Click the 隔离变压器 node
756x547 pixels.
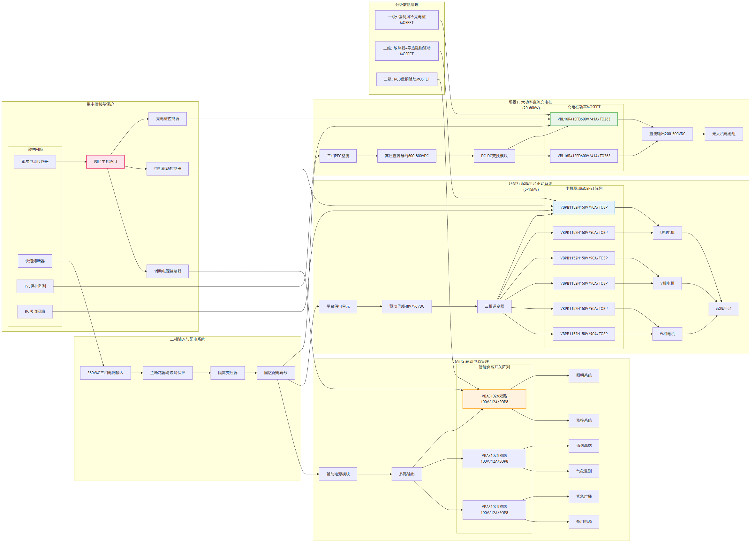[x=228, y=373]
